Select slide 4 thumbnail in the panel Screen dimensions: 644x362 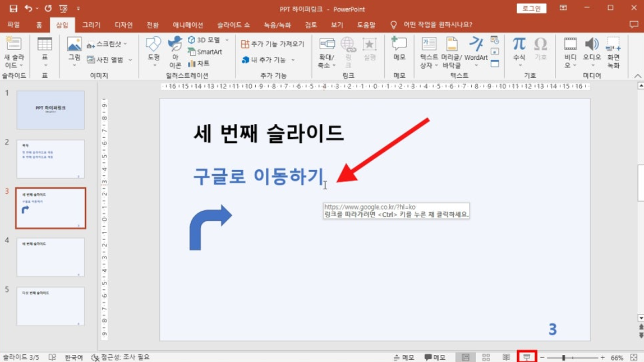[50, 257]
